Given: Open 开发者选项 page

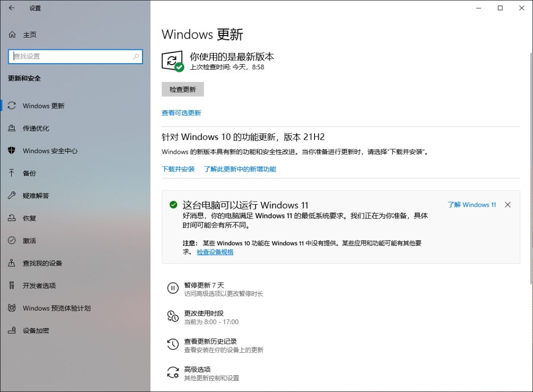Looking at the screenshot, I should click(75, 285).
